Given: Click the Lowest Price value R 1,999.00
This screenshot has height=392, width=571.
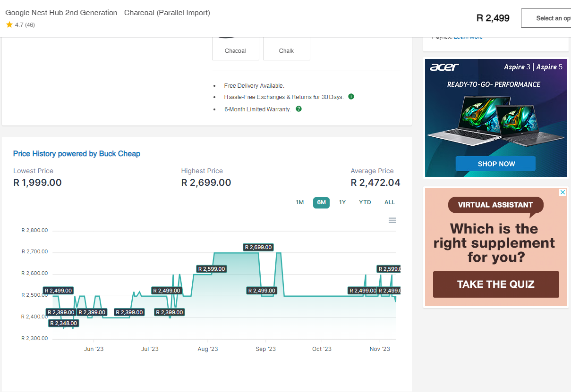Looking at the screenshot, I should pyautogui.click(x=37, y=183).
